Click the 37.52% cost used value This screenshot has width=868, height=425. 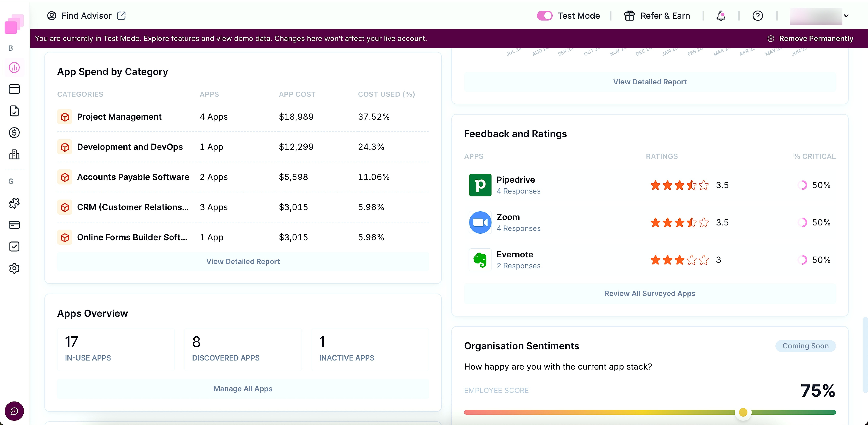(x=374, y=117)
